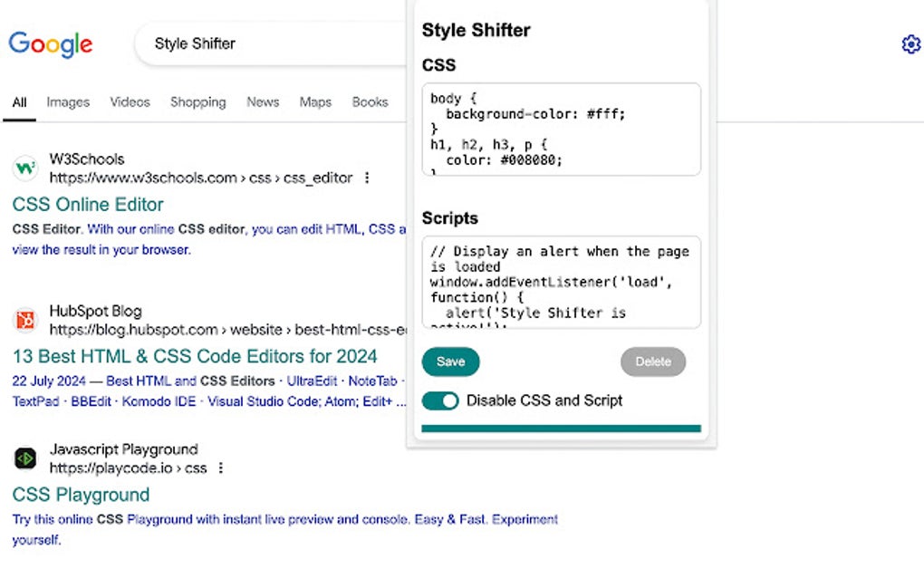Open the Shopping search tab
Screen dimensions: 924x578
(x=197, y=102)
